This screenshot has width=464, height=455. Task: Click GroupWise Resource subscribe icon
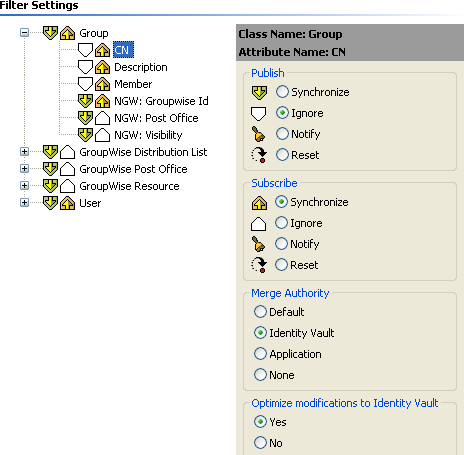67,186
